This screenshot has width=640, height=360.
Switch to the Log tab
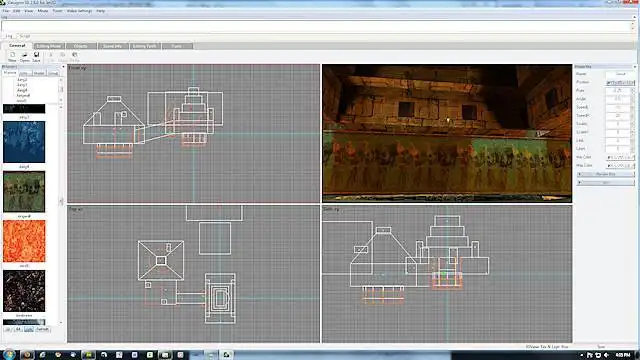(9, 36)
